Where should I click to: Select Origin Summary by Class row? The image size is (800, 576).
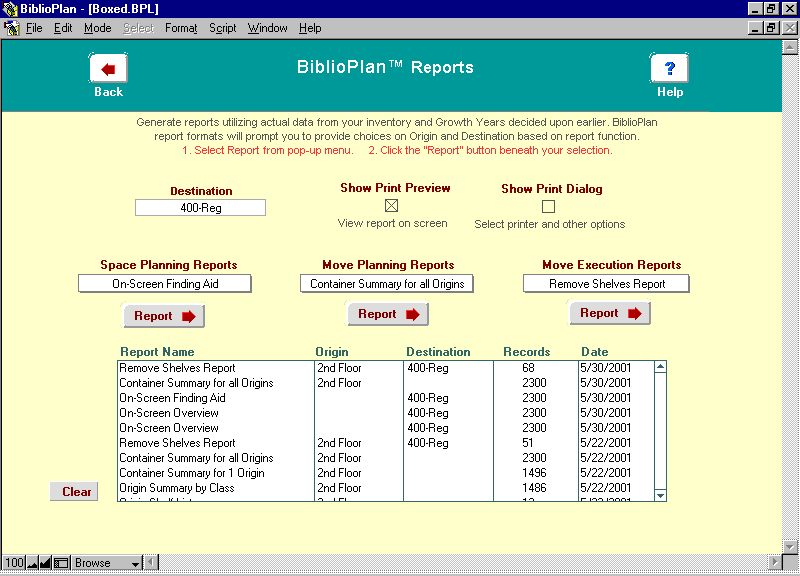point(386,488)
